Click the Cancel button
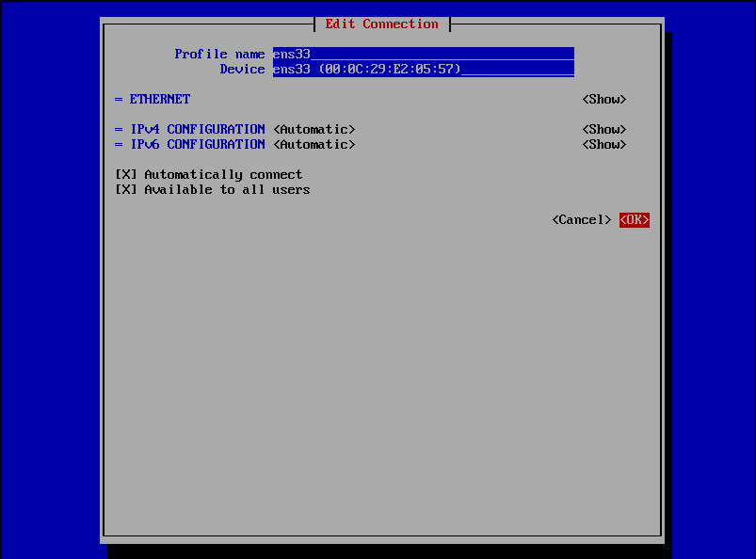This screenshot has height=559, width=756. pyautogui.click(x=582, y=220)
